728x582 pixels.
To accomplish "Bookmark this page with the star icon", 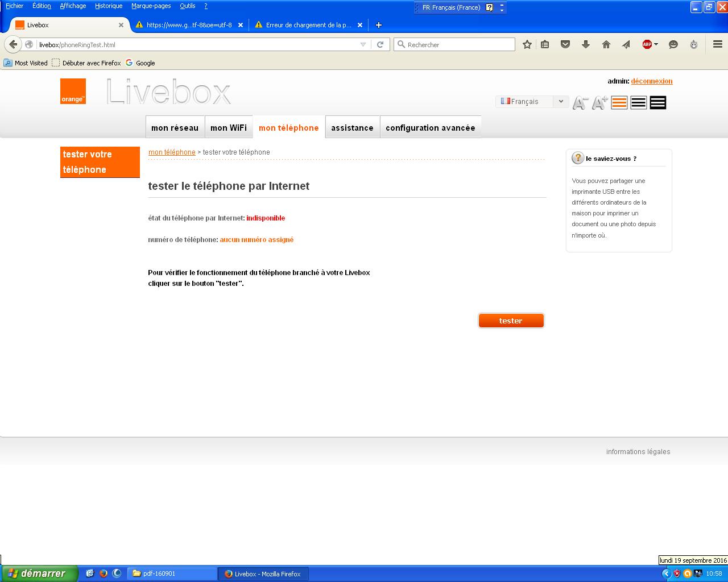I will (x=527, y=44).
